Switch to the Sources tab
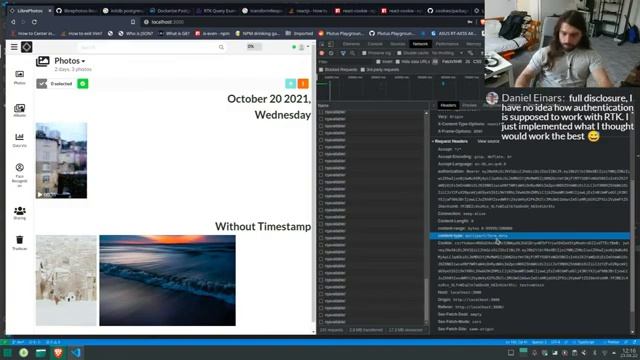The width and height of the screenshot is (640, 360). click(x=398, y=44)
